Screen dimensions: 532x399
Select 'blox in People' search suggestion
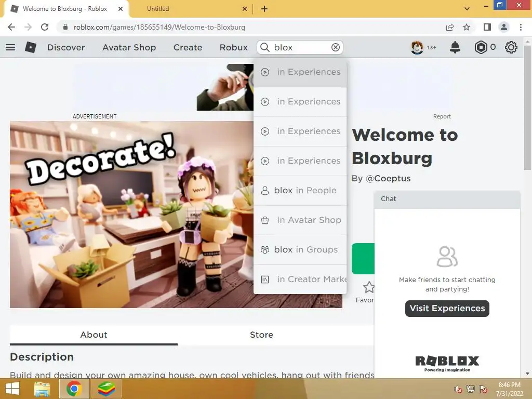pyautogui.click(x=300, y=190)
